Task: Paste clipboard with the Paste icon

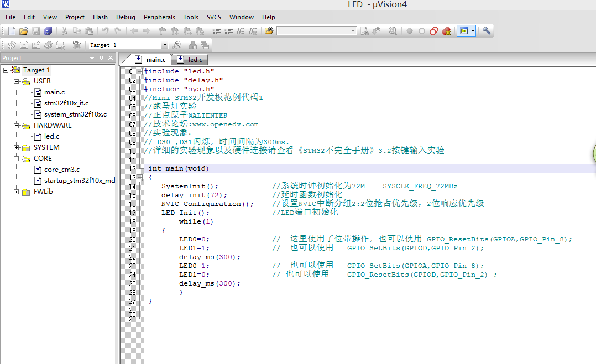Action: click(89, 31)
